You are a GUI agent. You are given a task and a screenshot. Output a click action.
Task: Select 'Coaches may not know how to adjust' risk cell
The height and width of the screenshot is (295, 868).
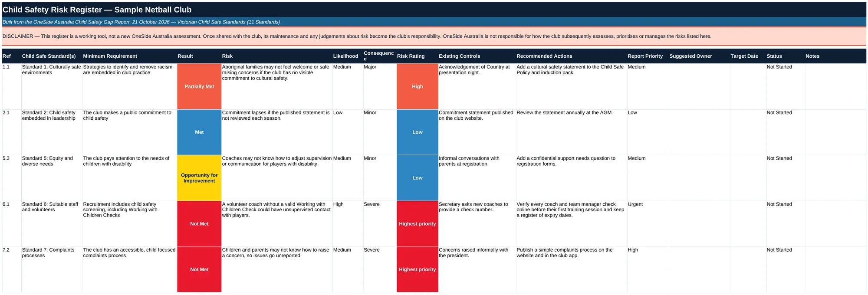(x=277, y=178)
